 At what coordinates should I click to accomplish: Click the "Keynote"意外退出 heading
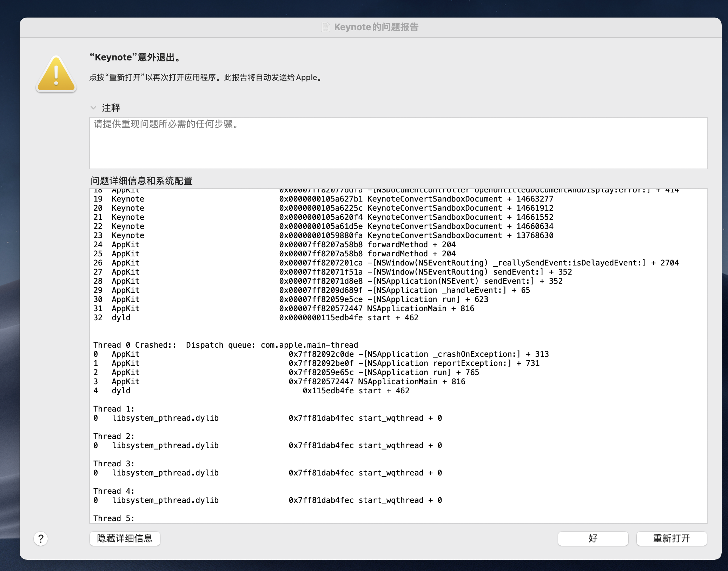coord(135,57)
